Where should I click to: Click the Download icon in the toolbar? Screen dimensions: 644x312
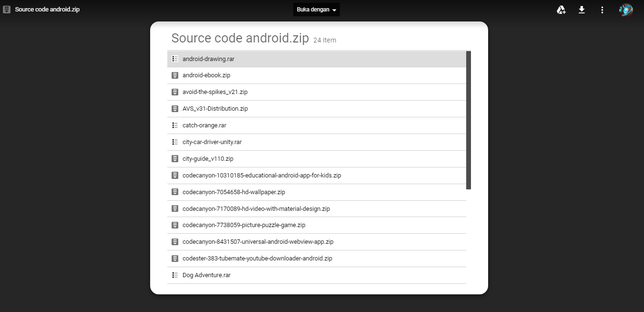pos(582,10)
